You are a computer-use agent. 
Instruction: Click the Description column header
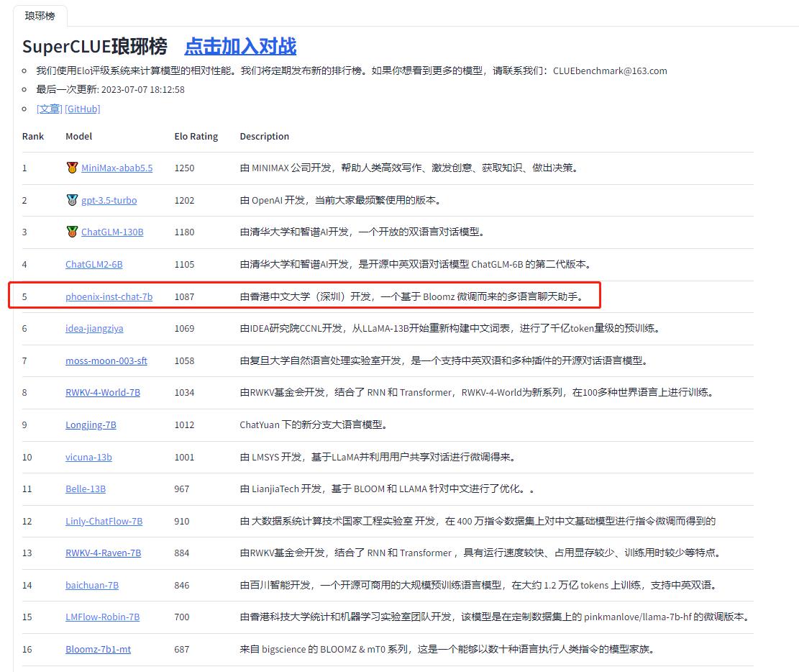click(265, 136)
